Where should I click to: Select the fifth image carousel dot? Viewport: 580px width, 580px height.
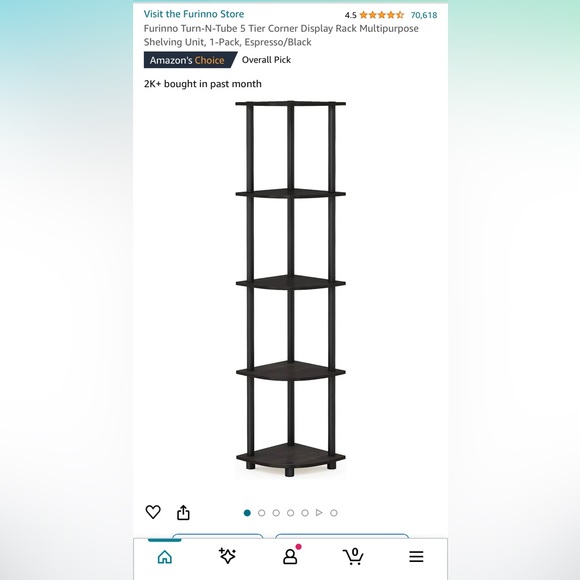point(305,513)
